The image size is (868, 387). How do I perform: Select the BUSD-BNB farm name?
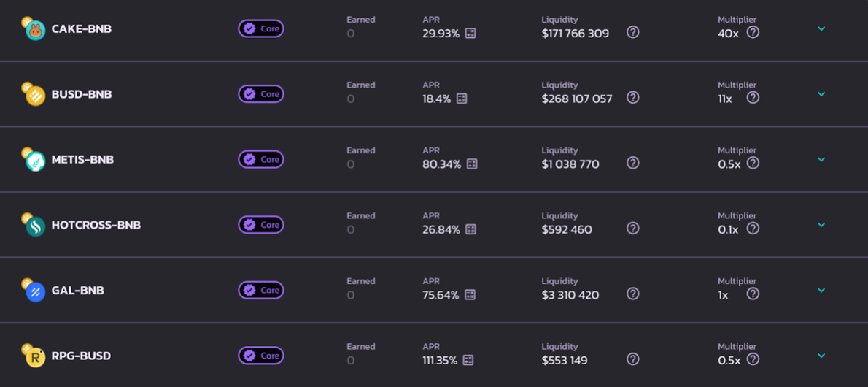click(82, 94)
